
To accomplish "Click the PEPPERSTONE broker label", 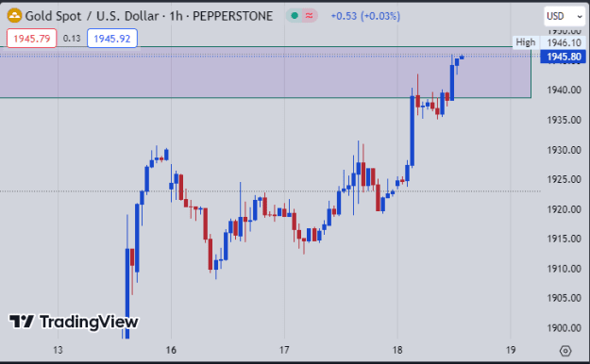I will tap(232, 16).
